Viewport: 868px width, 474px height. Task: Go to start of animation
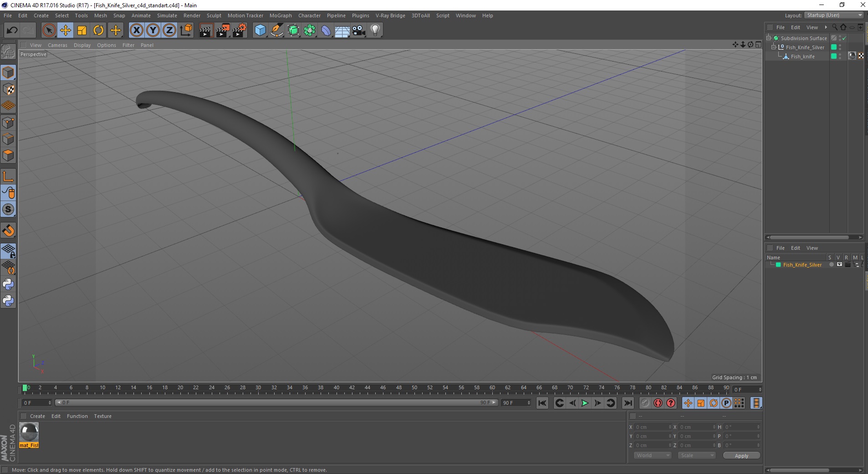[x=542, y=403]
